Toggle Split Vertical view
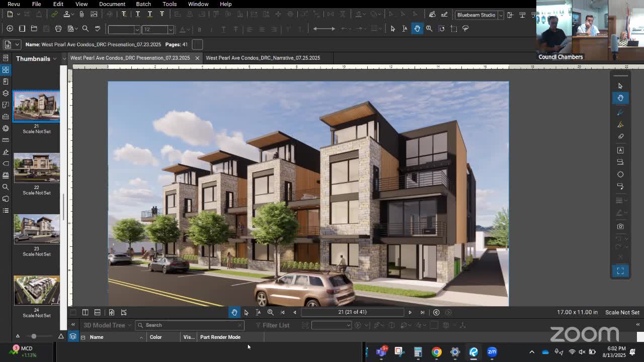Screen dimensions: 644x362 [x=85, y=312]
